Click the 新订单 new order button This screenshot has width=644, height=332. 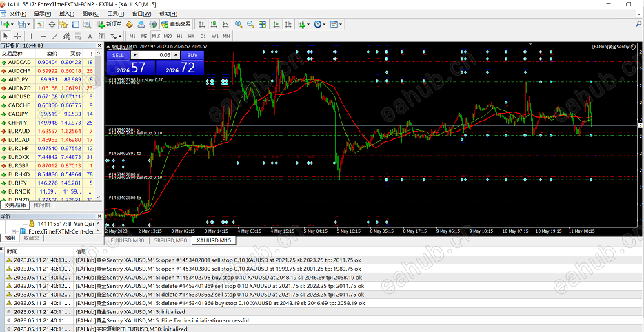pyautogui.click(x=110, y=24)
